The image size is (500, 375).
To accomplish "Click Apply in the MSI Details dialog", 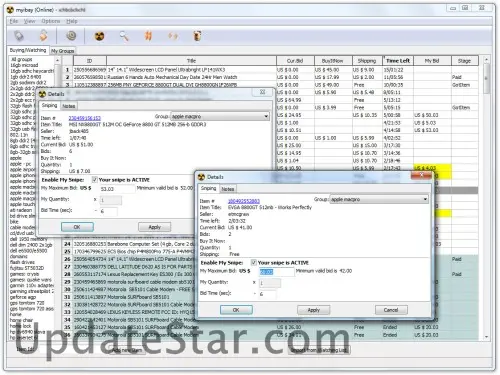I will coord(154,227).
